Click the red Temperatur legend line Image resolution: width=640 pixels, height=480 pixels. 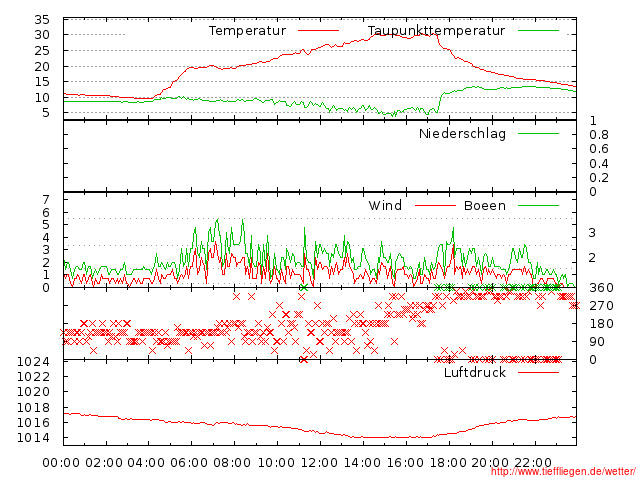(318, 30)
